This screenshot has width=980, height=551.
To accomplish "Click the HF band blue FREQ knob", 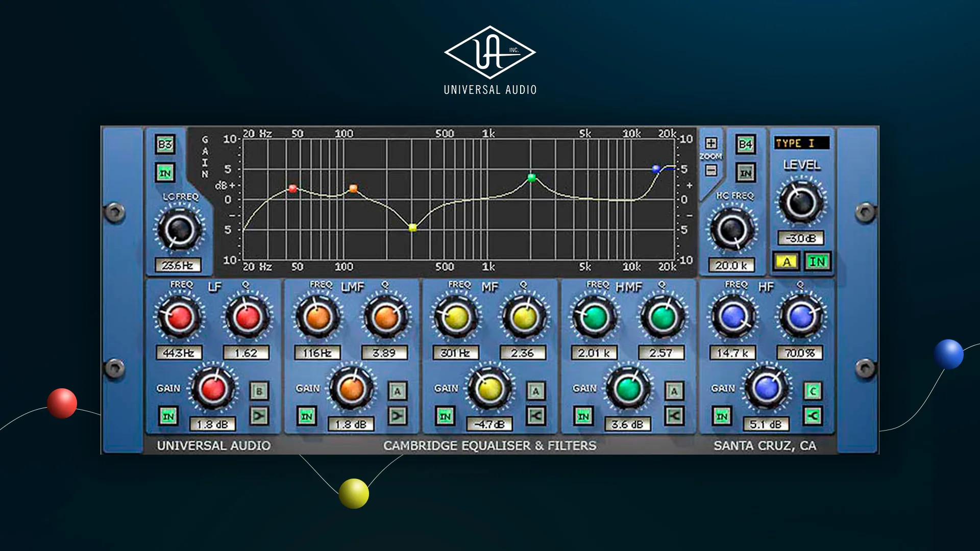I will 733,317.
